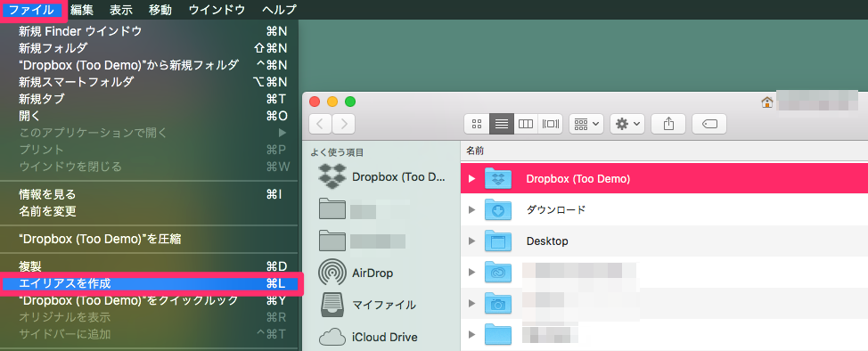Switch Finder to icon view
The image size is (868, 351).
(x=476, y=124)
